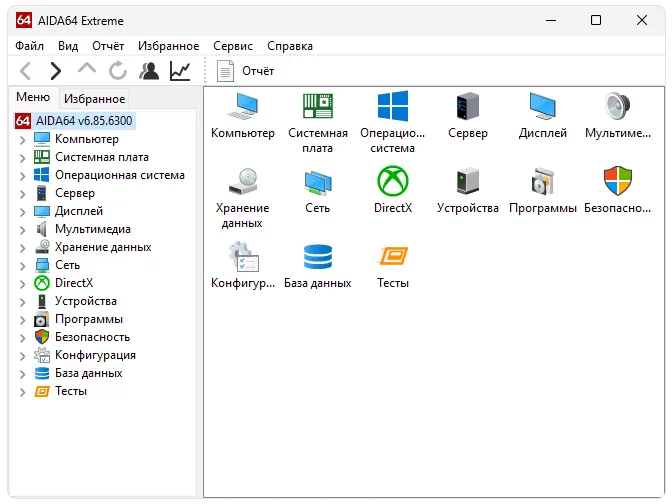The width and height of the screenshot is (672, 504).
Task: Open the Сеть large network icon
Action: click(x=318, y=181)
